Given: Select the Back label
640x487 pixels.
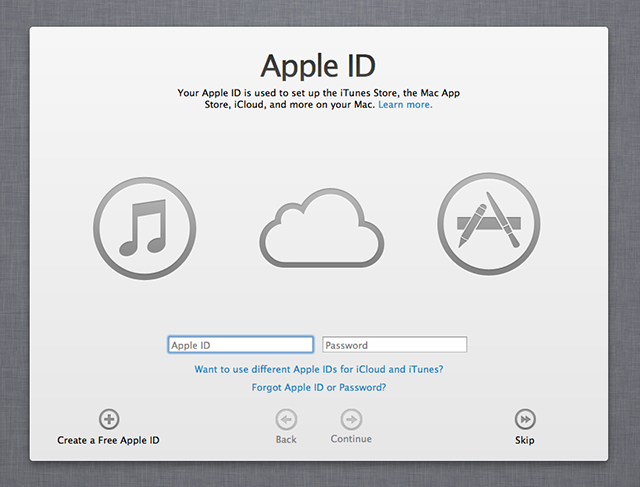Looking at the screenshot, I should tap(286, 440).
